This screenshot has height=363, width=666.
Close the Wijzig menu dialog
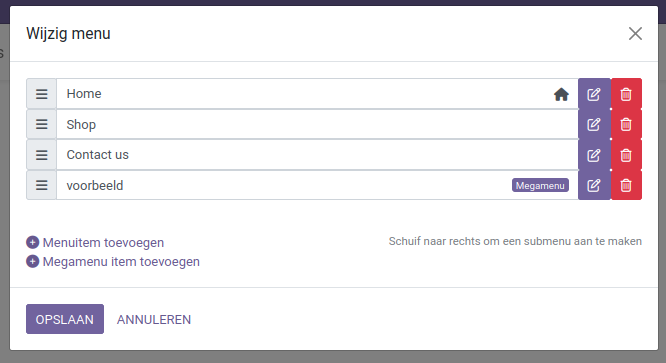pyautogui.click(x=635, y=34)
